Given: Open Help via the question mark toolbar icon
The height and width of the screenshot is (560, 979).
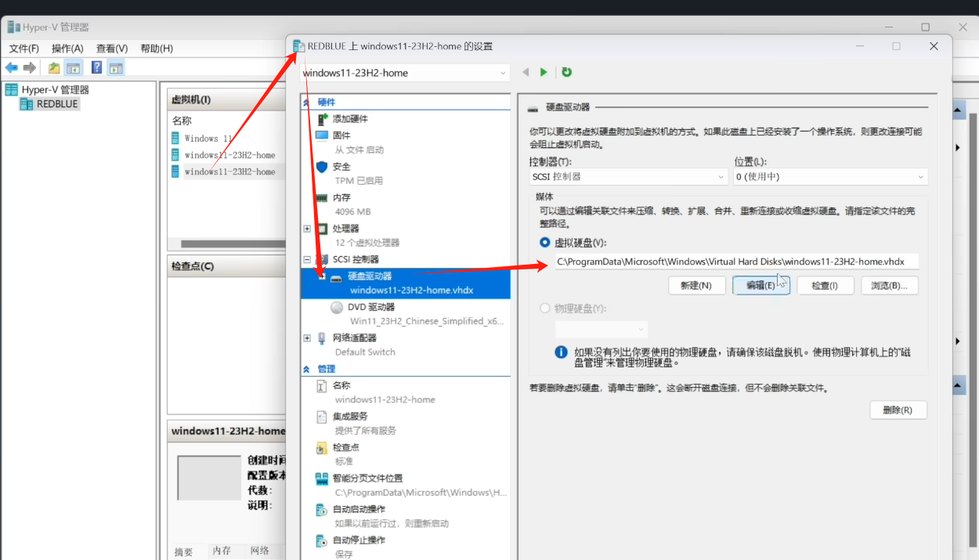Looking at the screenshot, I should point(97,68).
